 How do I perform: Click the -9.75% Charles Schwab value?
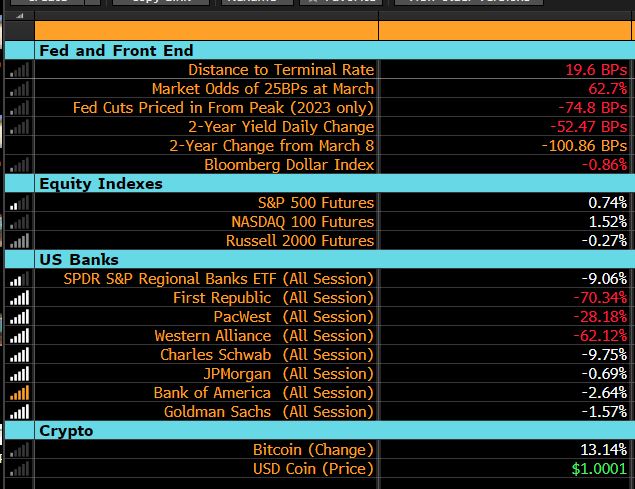click(x=605, y=355)
